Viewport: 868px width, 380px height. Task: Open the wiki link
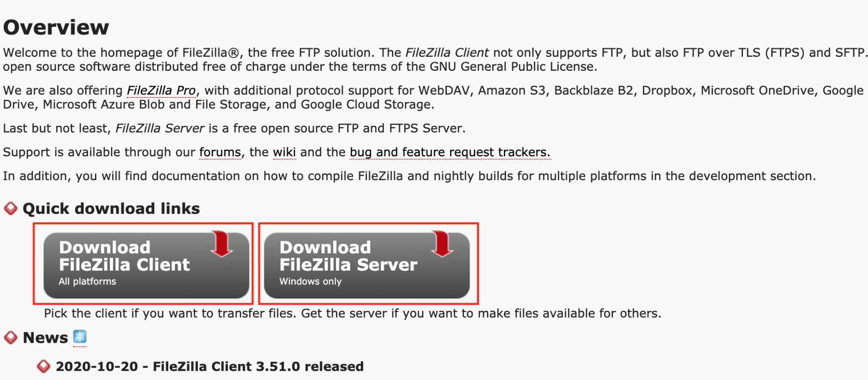coord(284,152)
